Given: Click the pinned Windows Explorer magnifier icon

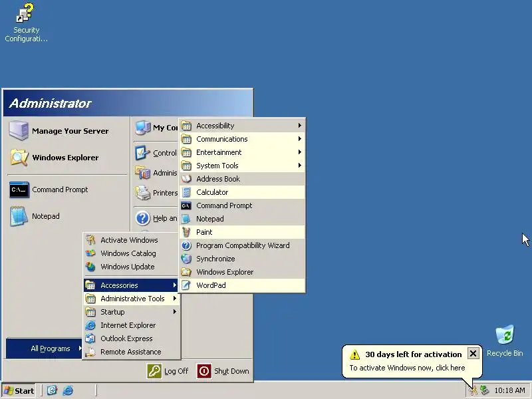Looking at the screenshot, I should tap(19, 158).
